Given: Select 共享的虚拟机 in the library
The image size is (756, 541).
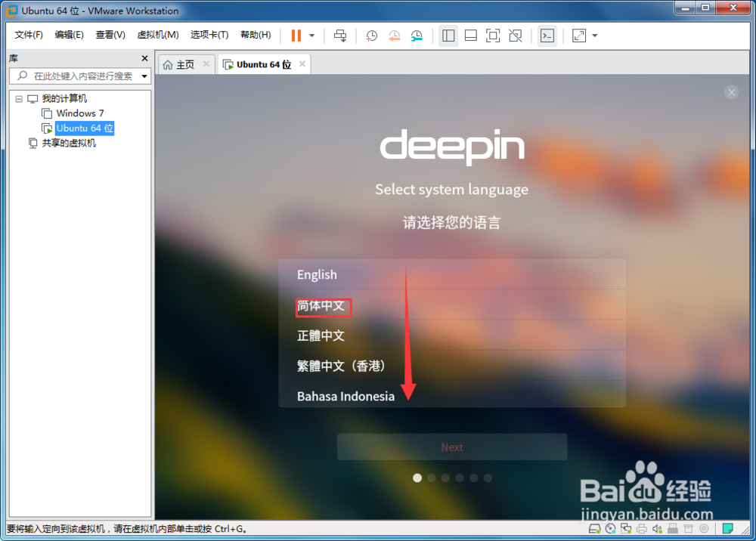Looking at the screenshot, I should (x=69, y=143).
